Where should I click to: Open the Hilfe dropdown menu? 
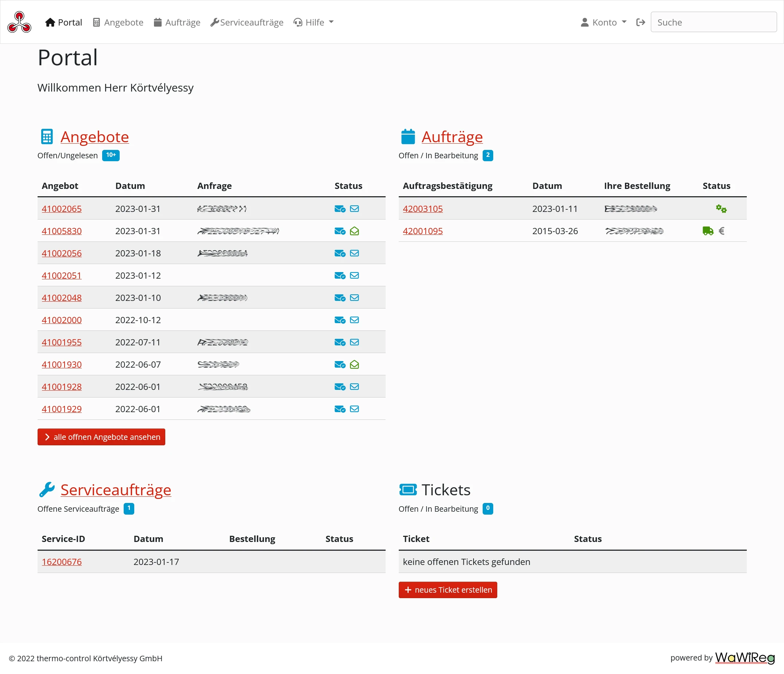point(313,22)
